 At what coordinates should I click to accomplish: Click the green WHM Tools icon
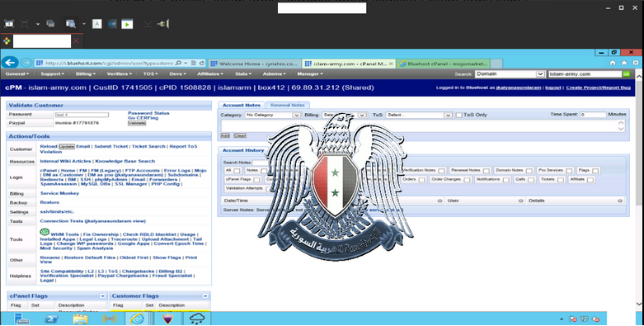point(45,232)
